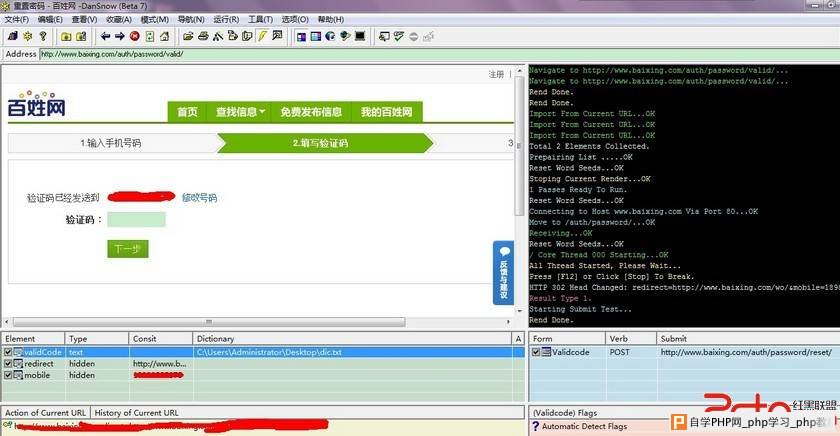Click the gray no-entry circle toolbar icon

(414, 36)
